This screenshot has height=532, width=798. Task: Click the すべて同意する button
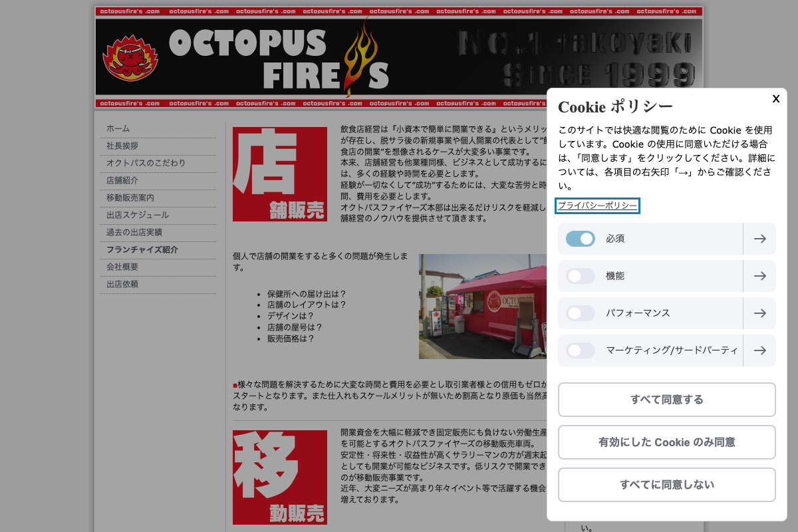(x=667, y=400)
